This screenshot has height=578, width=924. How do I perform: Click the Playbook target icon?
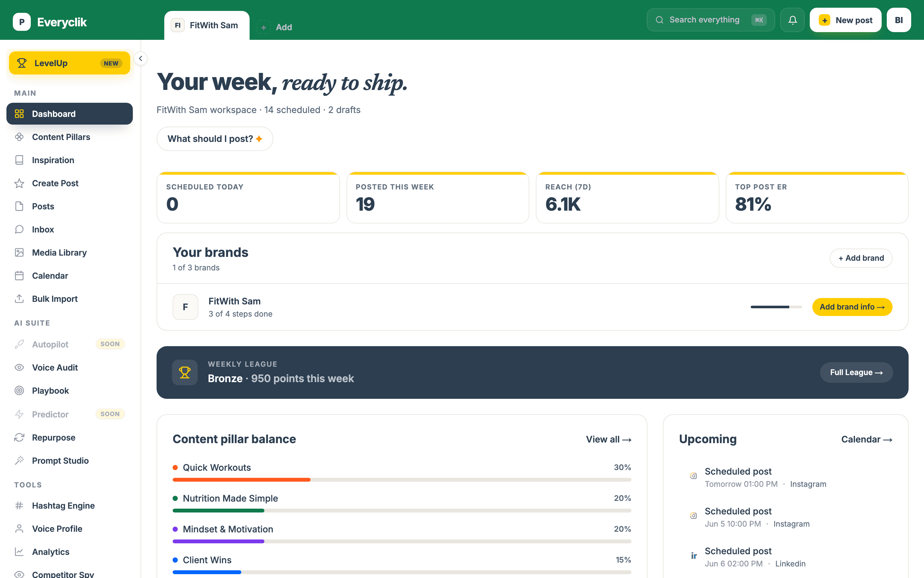point(19,391)
